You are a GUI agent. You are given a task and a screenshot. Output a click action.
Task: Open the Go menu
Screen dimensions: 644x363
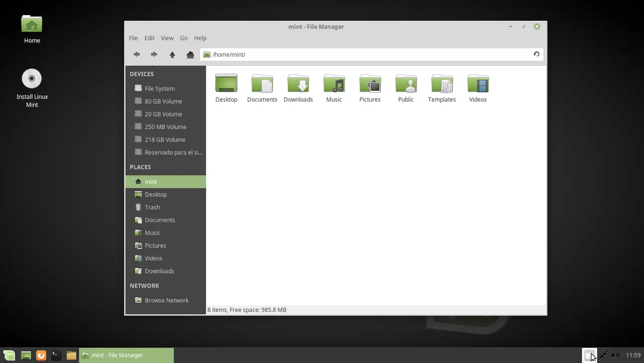point(184,38)
